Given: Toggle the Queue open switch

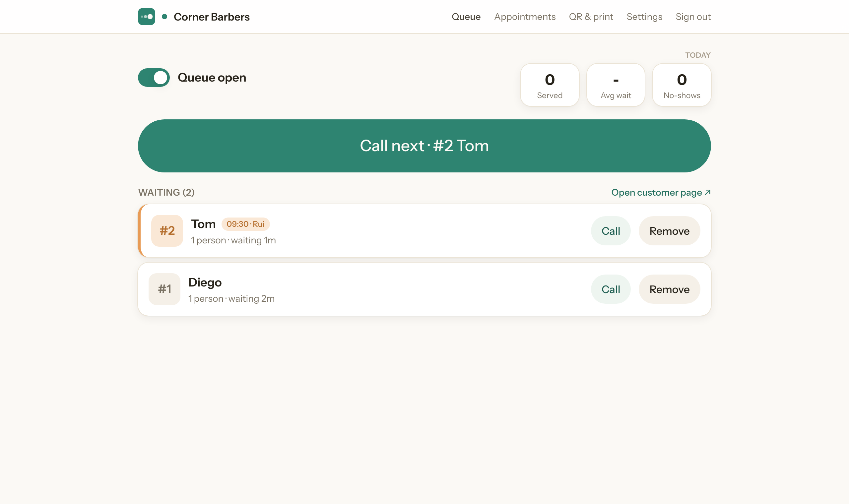Looking at the screenshot, I should pos(154,78).
